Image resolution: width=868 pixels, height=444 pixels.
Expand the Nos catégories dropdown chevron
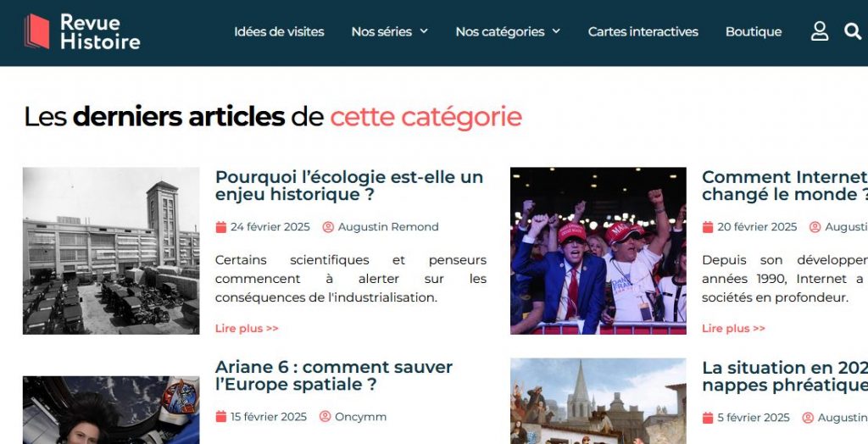coord(556,31)
